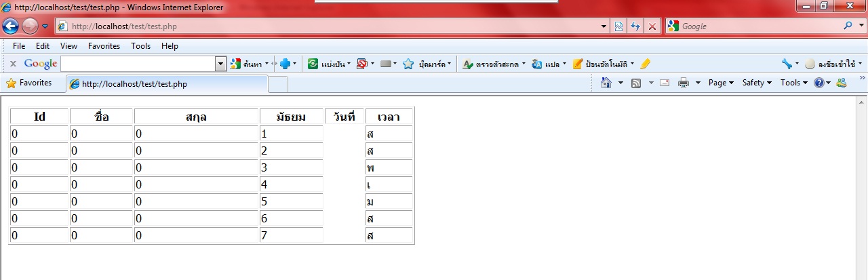Open the Safety command bar menu
The image size is (868, 280).
click(x=757, y=83)
